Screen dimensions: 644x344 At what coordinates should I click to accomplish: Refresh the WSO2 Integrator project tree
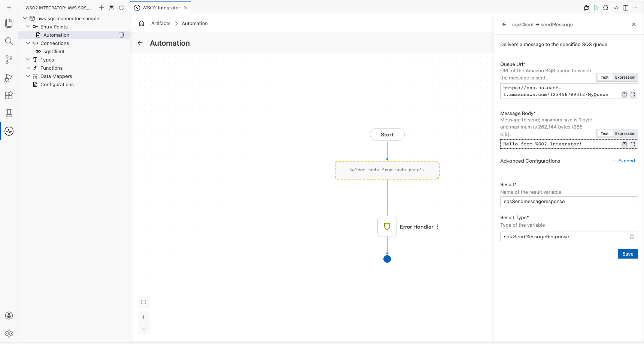121,7
